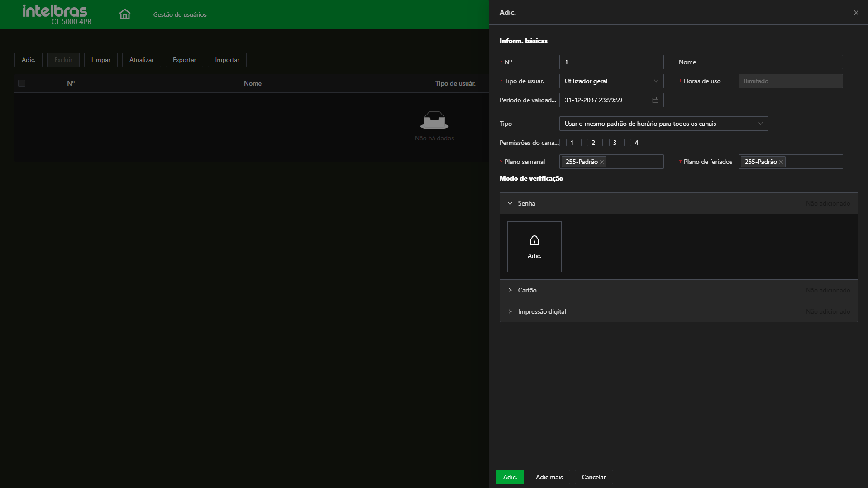
Task: Click the green Adic. confirm button
Action: pos(510,477)
